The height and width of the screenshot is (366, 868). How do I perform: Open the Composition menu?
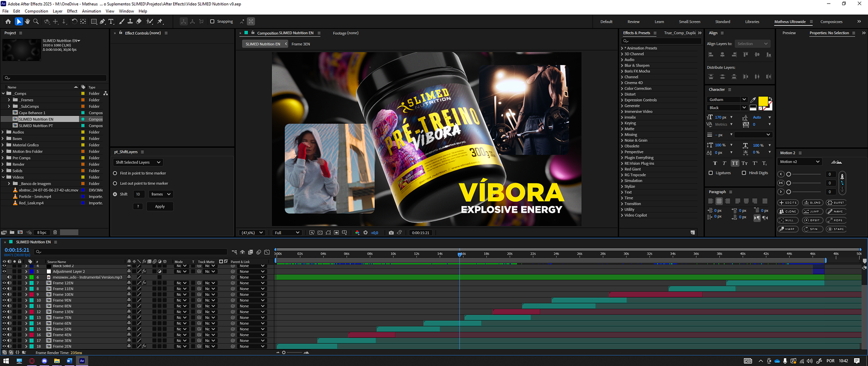(36, 11)
